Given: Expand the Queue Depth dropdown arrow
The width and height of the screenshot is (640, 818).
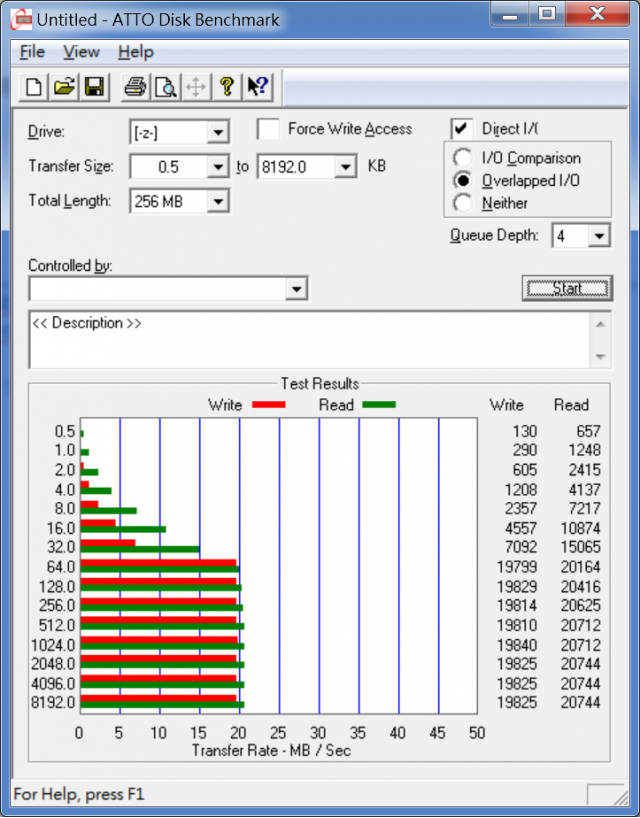Looking at the screenshot, I should (x=599, y=236).
